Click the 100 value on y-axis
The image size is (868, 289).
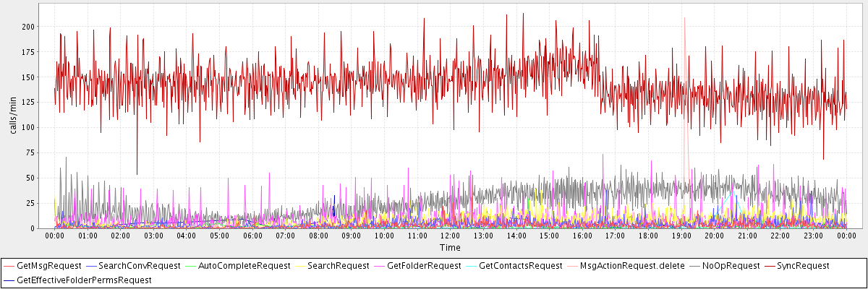[28, 128]
